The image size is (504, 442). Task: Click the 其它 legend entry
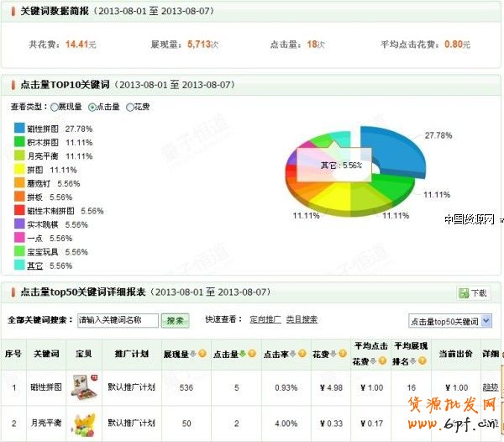coord(37,266)
